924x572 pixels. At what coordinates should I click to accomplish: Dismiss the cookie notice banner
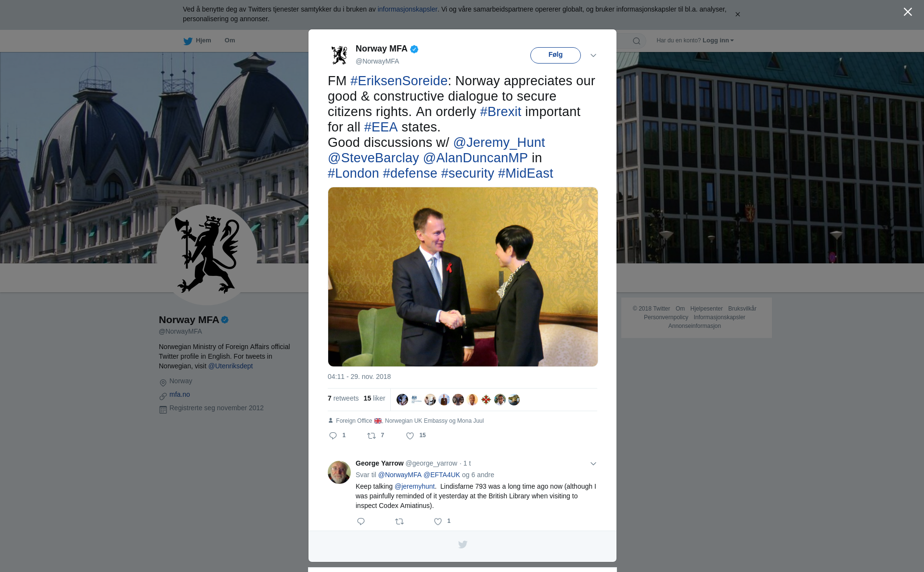coord(737,14)
